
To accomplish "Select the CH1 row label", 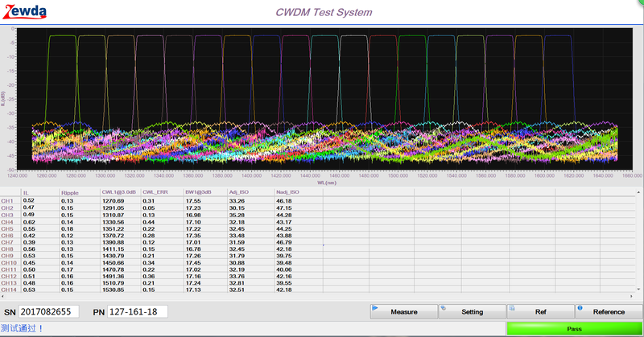I will (7, 201).
